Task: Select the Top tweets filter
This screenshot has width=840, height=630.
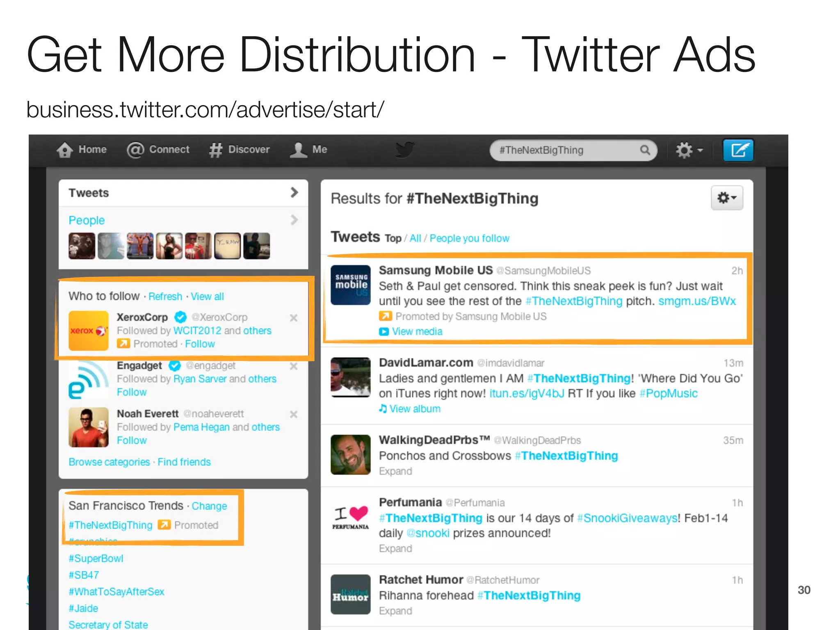Action: coord(393,238)
